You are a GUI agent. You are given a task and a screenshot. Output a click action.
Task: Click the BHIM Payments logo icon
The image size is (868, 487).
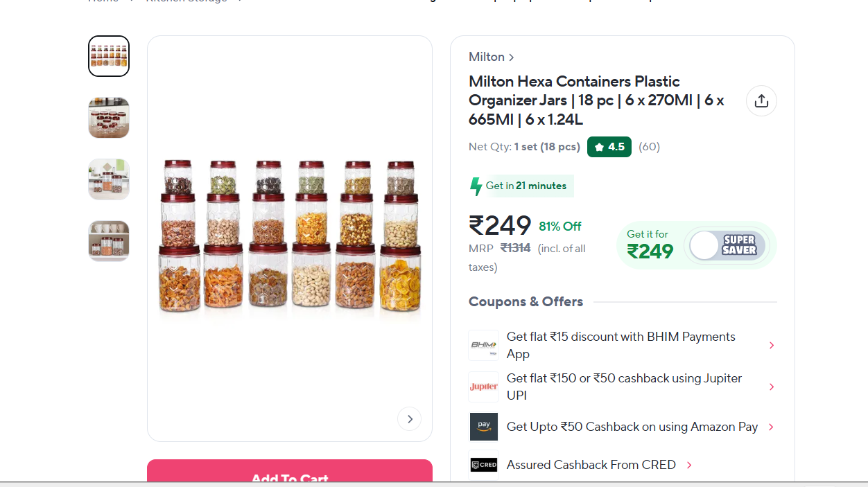(x=483, y=345)
